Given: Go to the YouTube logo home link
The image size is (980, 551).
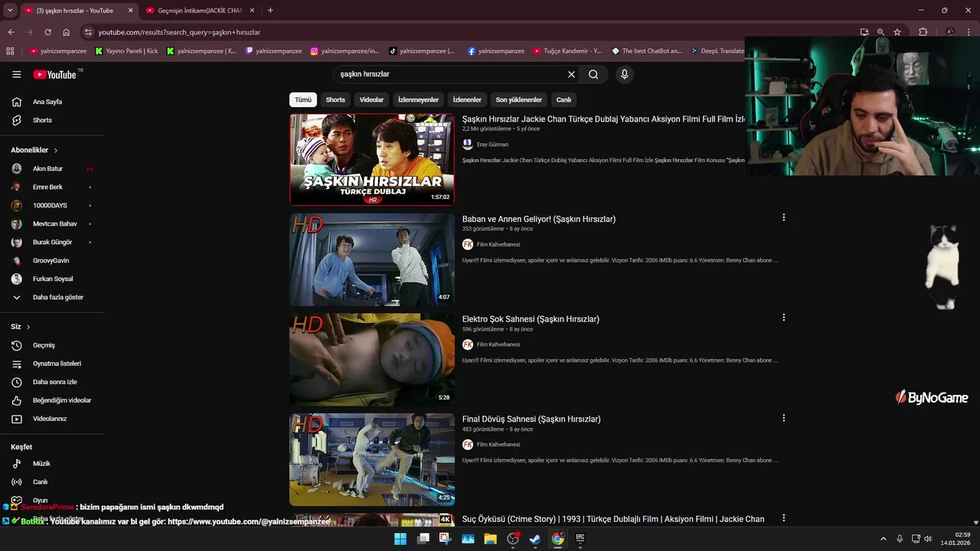Looking at the screenshot, I should (x=54, y=74).
